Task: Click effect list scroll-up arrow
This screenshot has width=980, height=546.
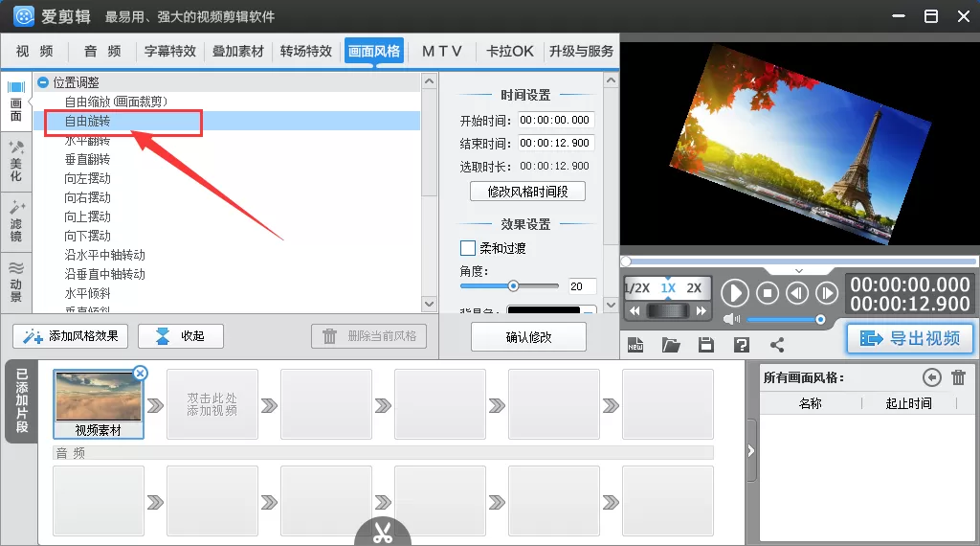Action: pos(429,80)
